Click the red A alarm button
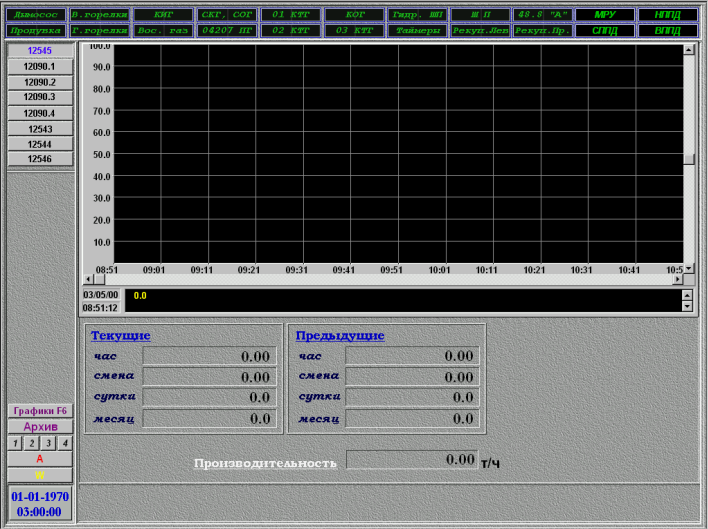 click(40, 459)
